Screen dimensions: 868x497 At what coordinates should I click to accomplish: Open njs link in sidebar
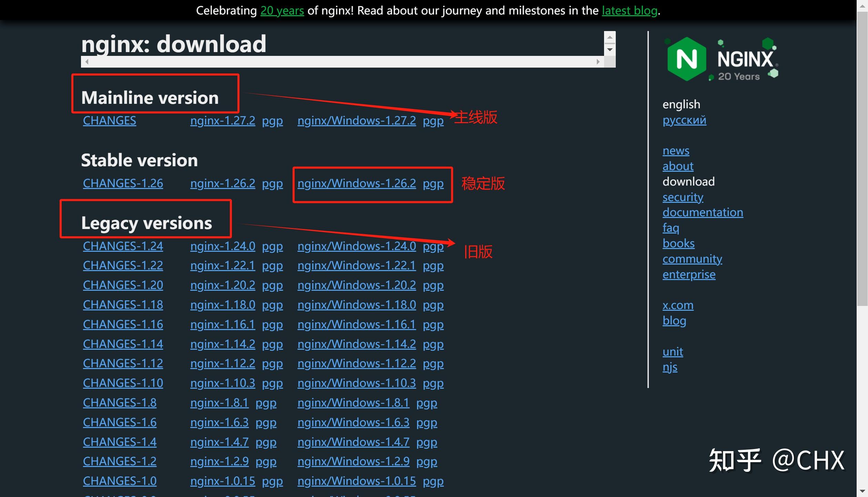pyautogui.click(x=670, y=367)
